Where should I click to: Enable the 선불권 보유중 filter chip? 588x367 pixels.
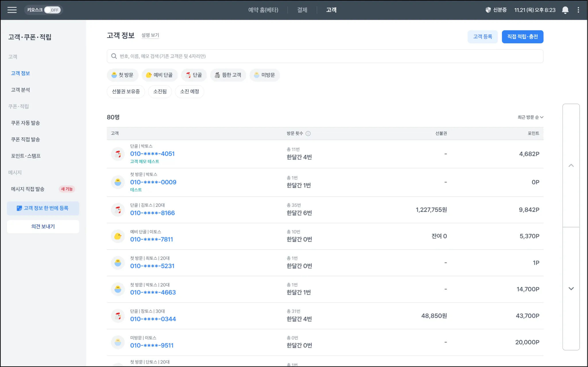point(126,92)
